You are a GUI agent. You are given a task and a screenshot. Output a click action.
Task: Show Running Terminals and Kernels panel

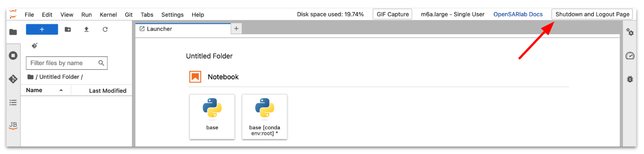(x=13, y=56)
